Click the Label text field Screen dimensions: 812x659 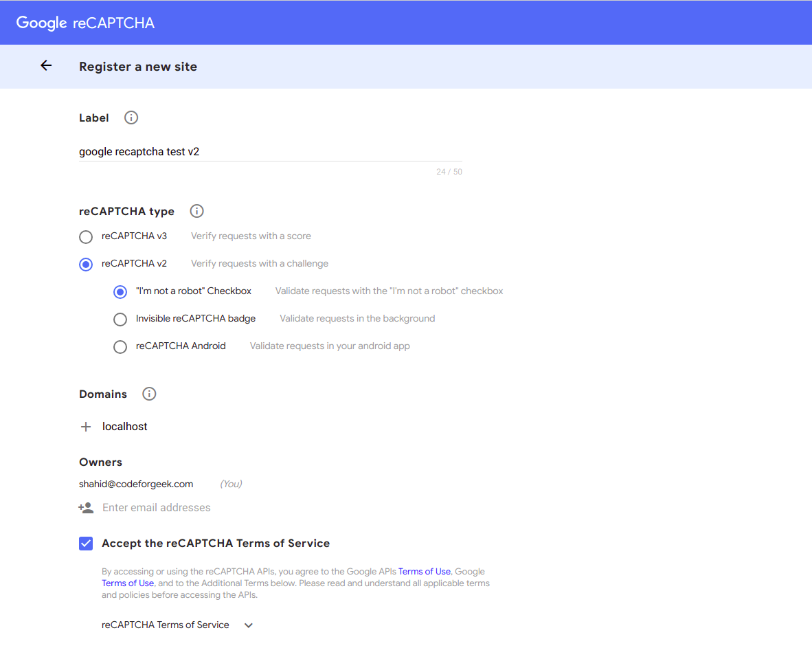tap(270, 152)
